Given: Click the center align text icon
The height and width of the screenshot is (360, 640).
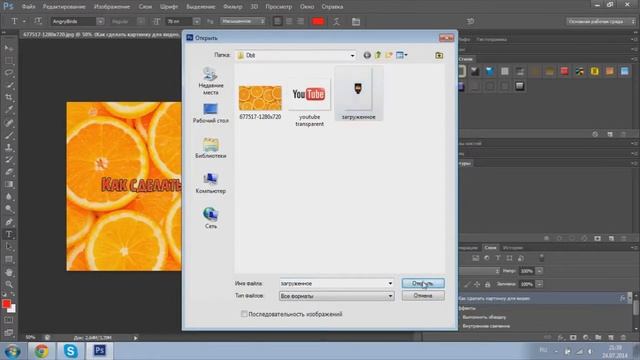Looking at the screenshot, I should point(289,22).
